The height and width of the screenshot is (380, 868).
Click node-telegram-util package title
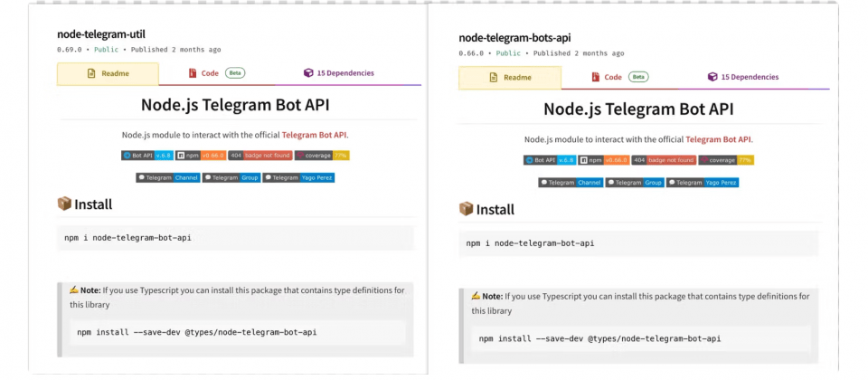[x=101, y=34]
